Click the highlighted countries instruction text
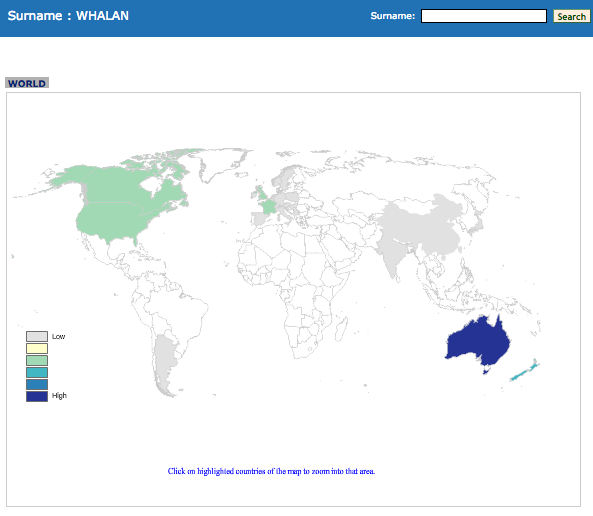 pos(271,471)
